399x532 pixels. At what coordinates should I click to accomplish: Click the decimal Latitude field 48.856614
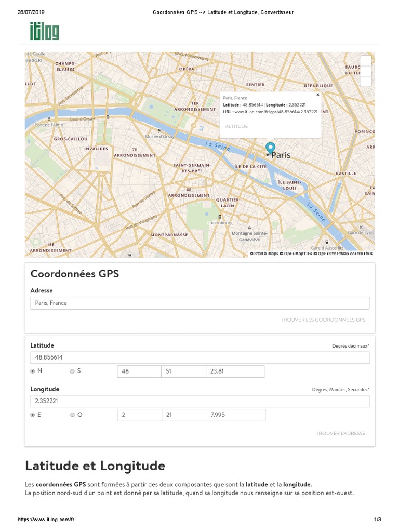coord(200,358)
